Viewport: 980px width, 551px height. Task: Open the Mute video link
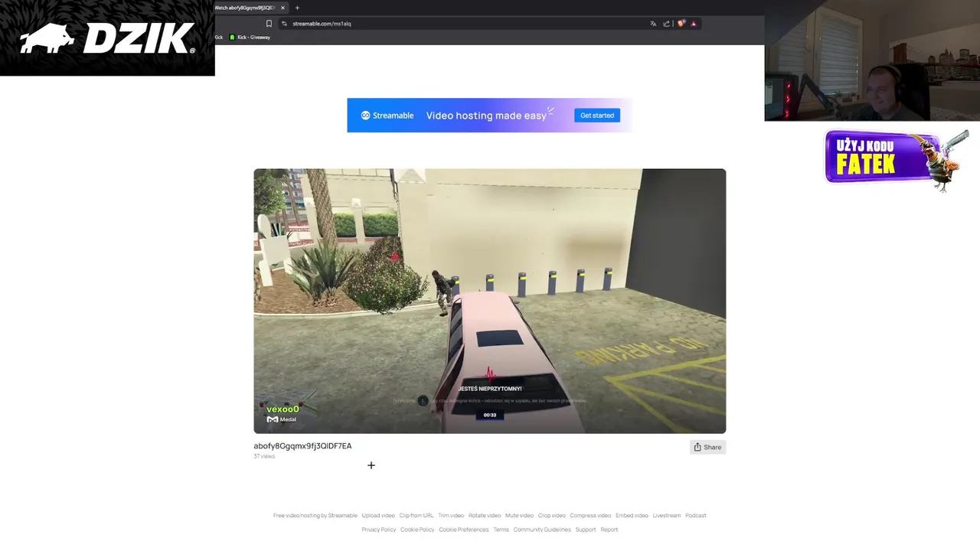pos(519,516)
